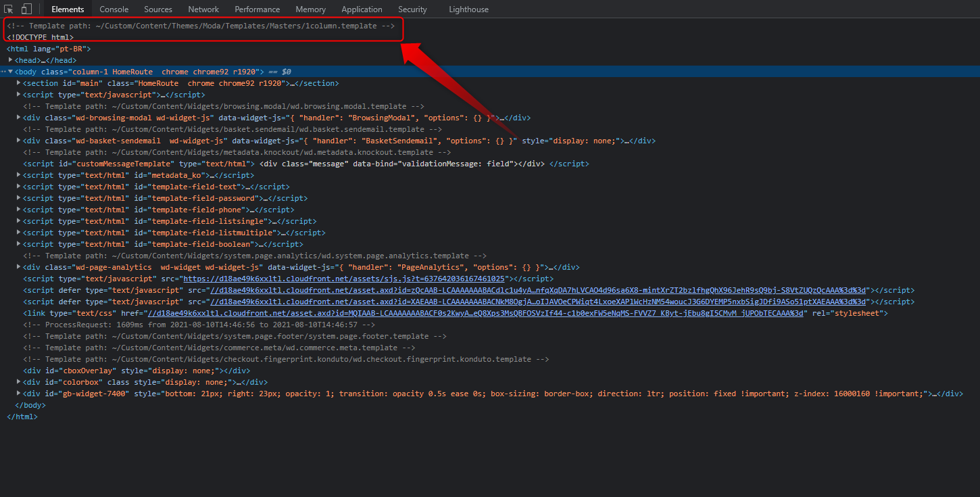Select the first script type text/javascript node

[114, 95]
